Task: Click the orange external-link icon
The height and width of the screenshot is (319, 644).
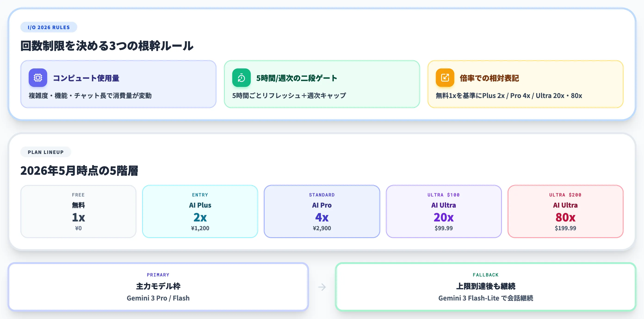Action: coord(445,78)
